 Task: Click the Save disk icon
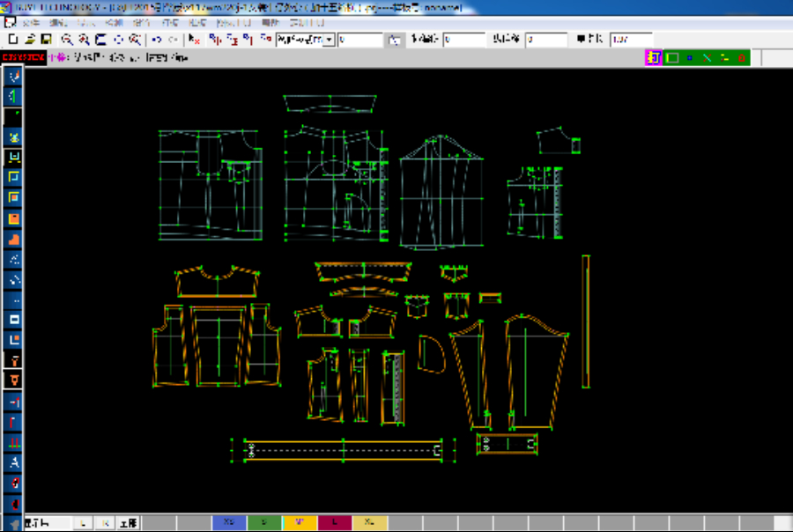click(46, 40)
